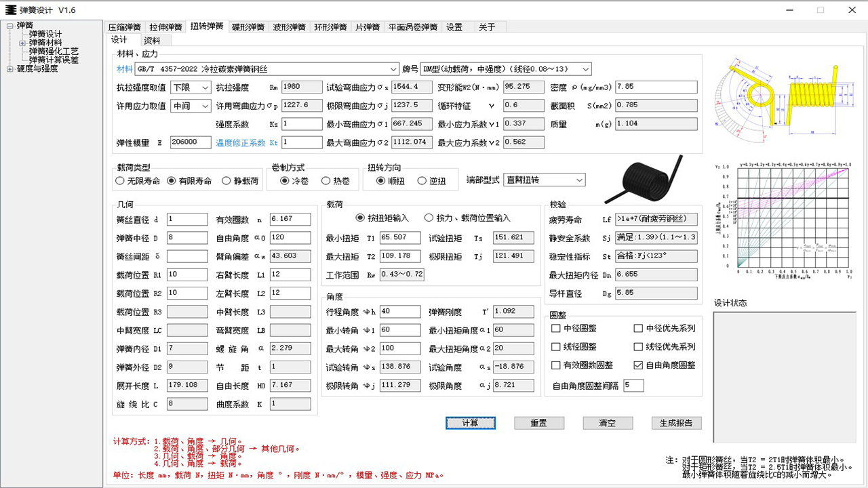
Task: Enable the 线径优先系列 checkbox
Action: (637, 346)
